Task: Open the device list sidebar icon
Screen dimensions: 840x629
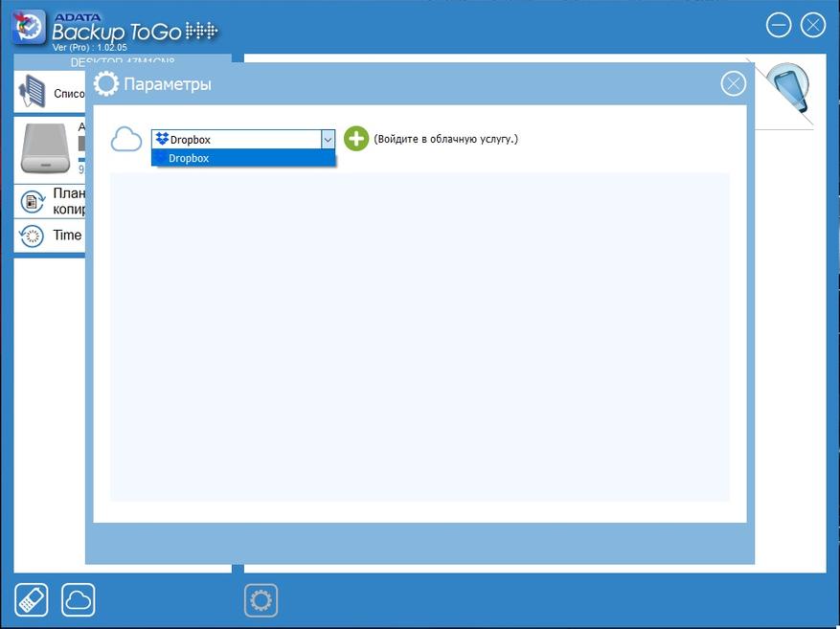Action: (x=33, y=92)
